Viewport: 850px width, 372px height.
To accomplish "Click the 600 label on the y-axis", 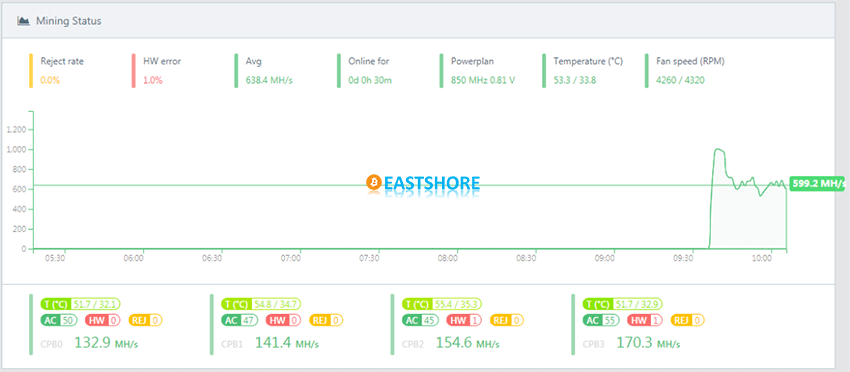I will 20,189.
